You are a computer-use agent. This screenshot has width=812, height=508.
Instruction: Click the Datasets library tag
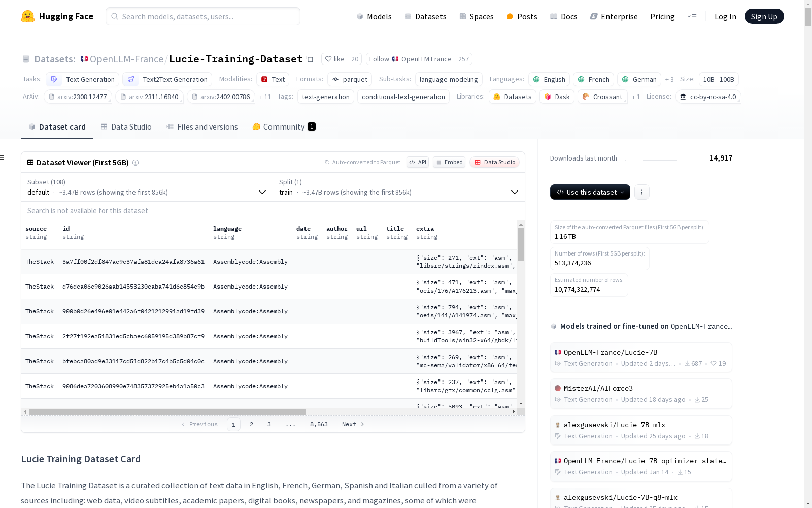(x=513, y=97)
